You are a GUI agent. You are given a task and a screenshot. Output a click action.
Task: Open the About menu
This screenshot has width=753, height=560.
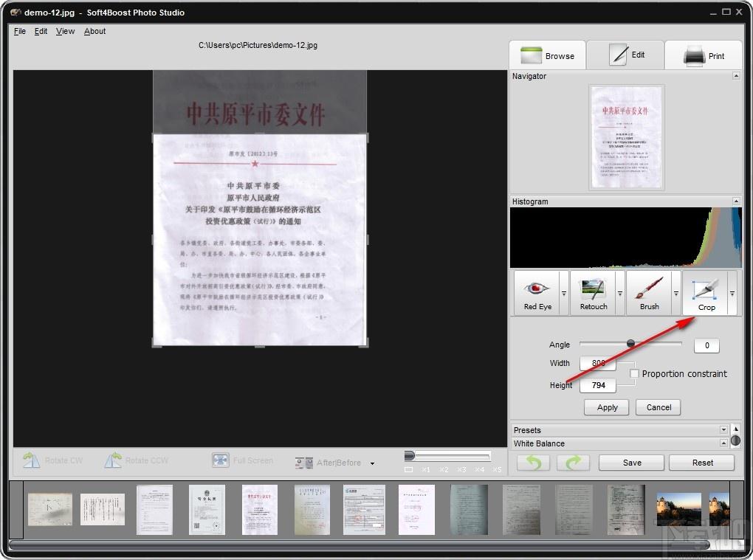tap(94, 31)
